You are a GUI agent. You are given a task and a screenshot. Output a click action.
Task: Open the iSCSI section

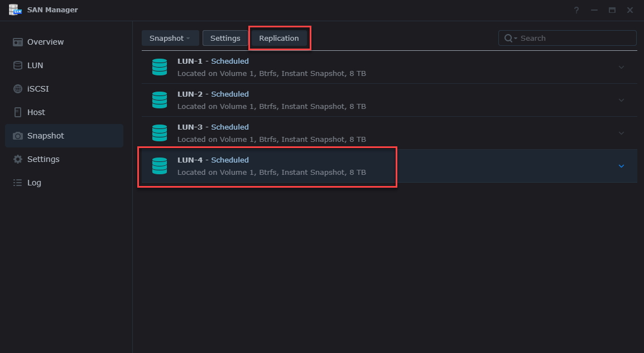pyautogui.click(x=39, y=89)
